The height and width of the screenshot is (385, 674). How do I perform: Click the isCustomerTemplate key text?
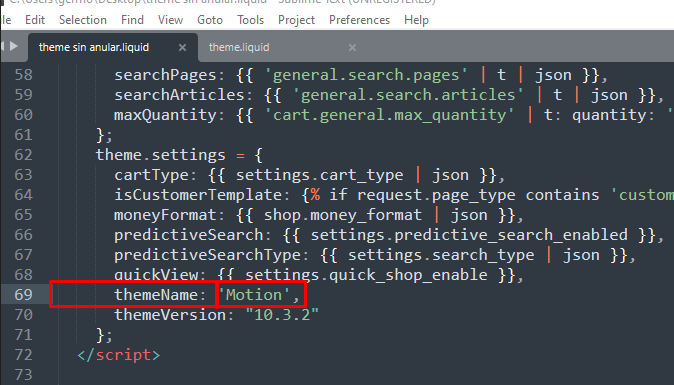point(198,195)
